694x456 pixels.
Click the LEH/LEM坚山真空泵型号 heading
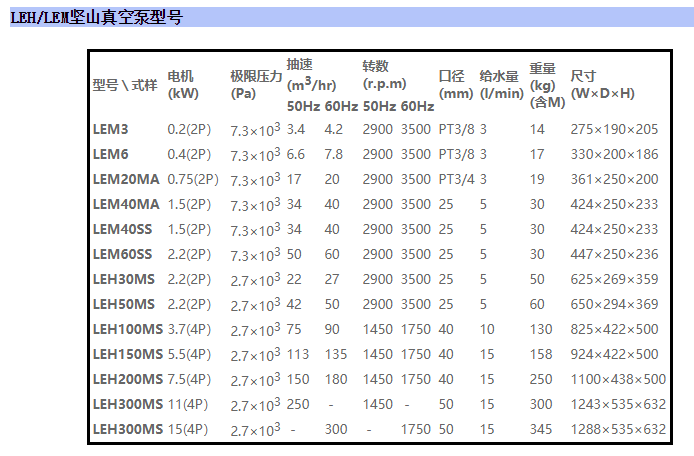tap(97, 18)
